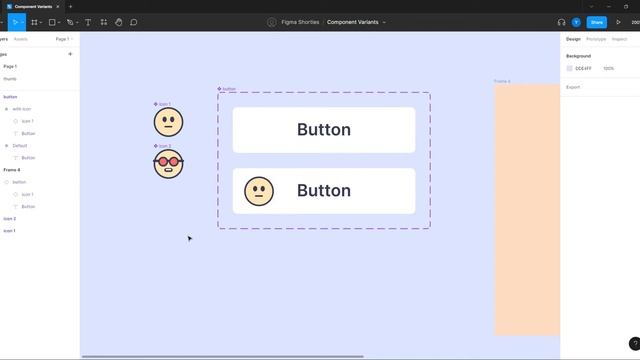Select Button text layer inside Frame 4
The width and height of the screenshot is (640, 360).
tap(28, 207)
